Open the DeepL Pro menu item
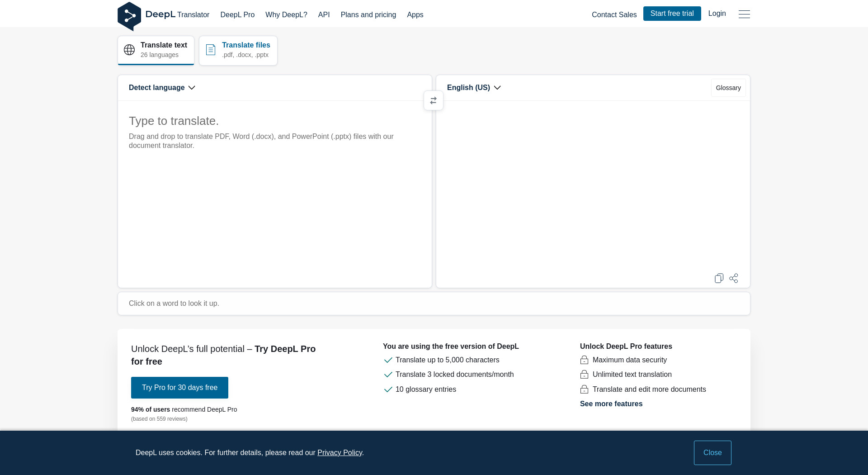 coord(237,14)
